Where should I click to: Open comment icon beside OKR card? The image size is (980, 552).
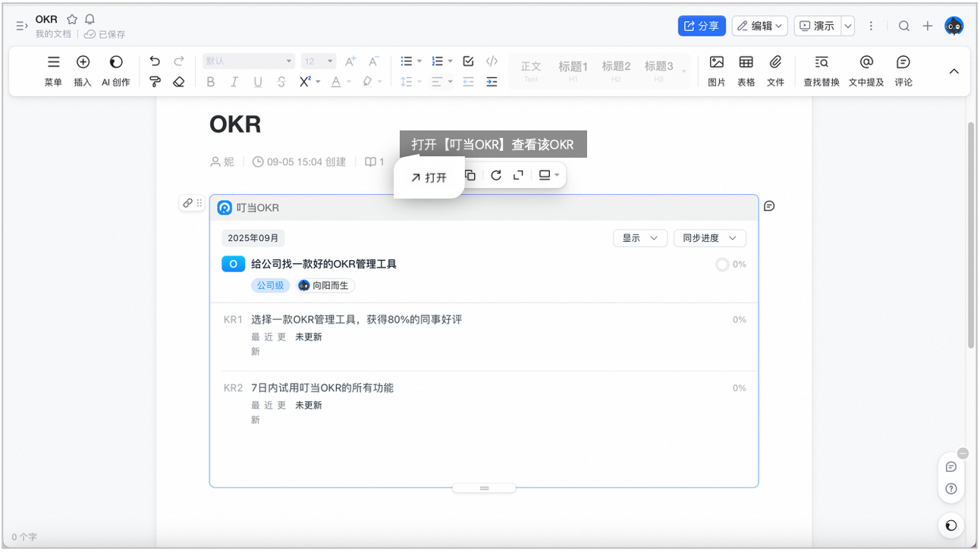click(x=769, y=205)
